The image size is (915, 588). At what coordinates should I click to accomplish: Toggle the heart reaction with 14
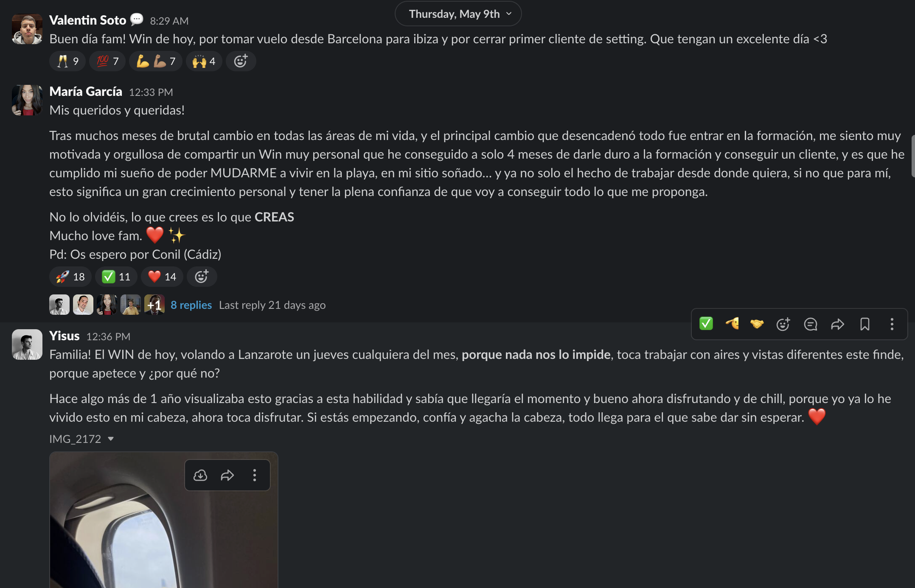coord(162,277)
